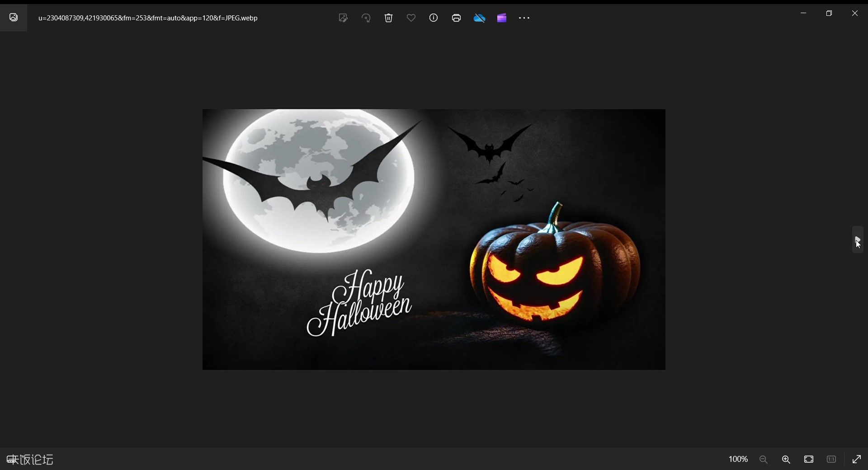The height and width of the screenshot is (470, 868).
Task: Go to next photo with right arrow
Action: [x=858, y=240]
